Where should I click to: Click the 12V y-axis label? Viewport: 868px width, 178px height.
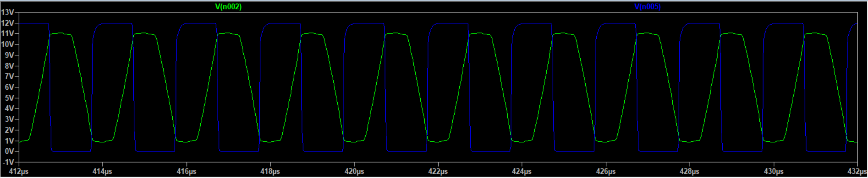[x=8, y=23]
